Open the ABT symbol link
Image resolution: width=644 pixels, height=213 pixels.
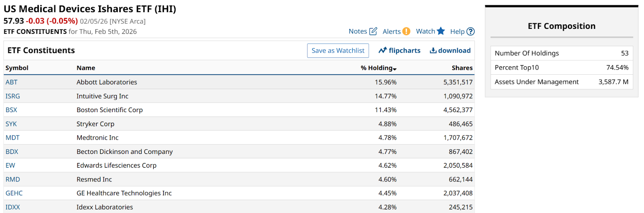click(x=12, y=82)
